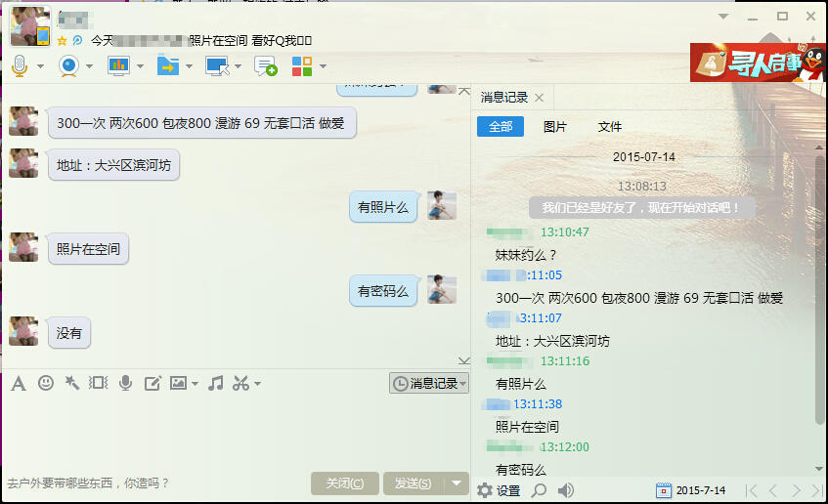
Task: Open remote desktop control icon
Action: point(217,66)
